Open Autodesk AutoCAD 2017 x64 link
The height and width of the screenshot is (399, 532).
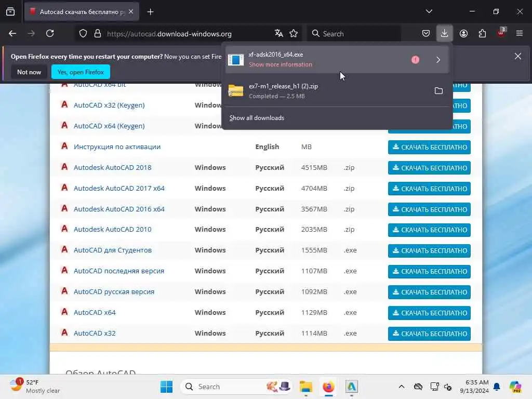119,188
